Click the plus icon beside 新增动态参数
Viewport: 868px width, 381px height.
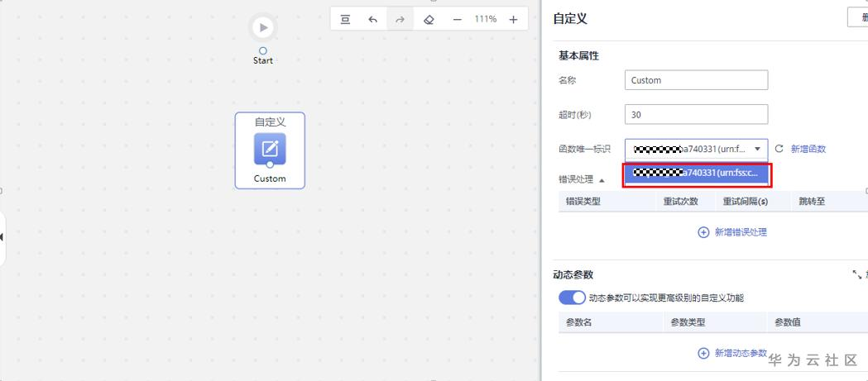click(x=703, y=353)
